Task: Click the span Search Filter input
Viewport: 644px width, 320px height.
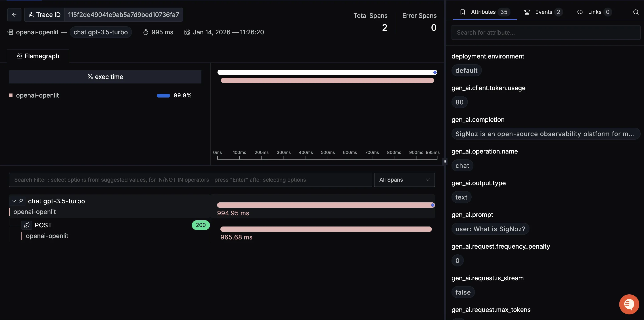Action: click(190, 180)
